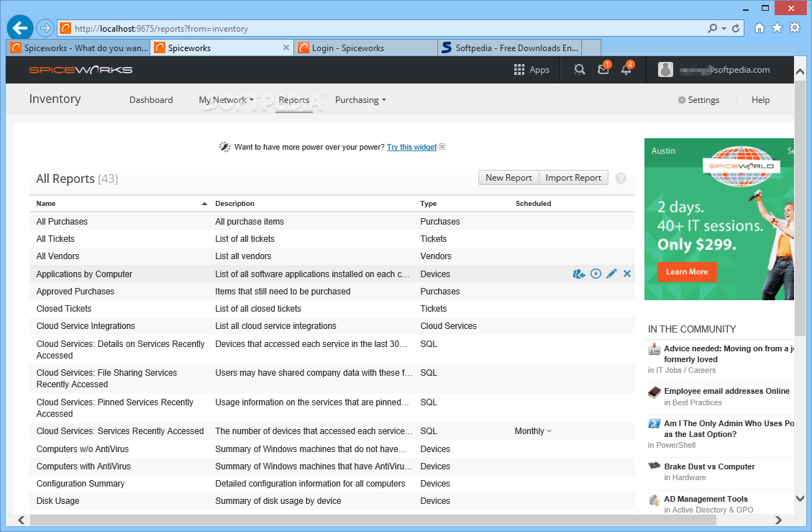812x532 pixels.
Task: Open the Monthly schedule dropdown
Action: pos(533,431)
